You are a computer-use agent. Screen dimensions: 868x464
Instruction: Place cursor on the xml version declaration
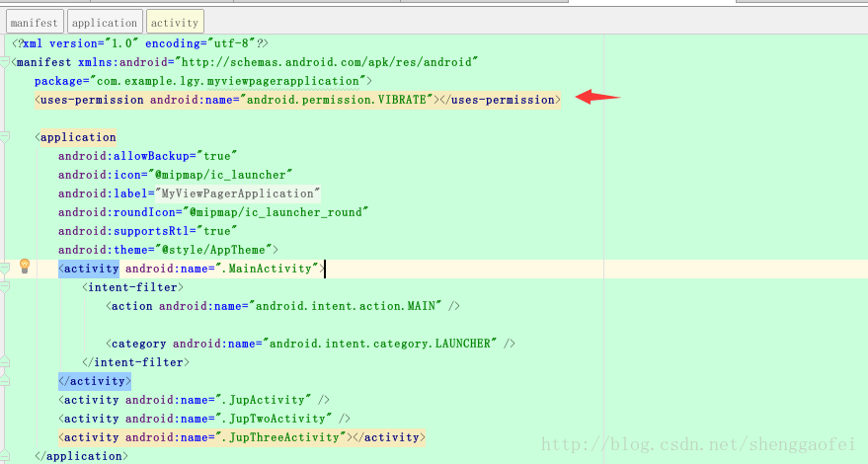(x=140, y=43)
